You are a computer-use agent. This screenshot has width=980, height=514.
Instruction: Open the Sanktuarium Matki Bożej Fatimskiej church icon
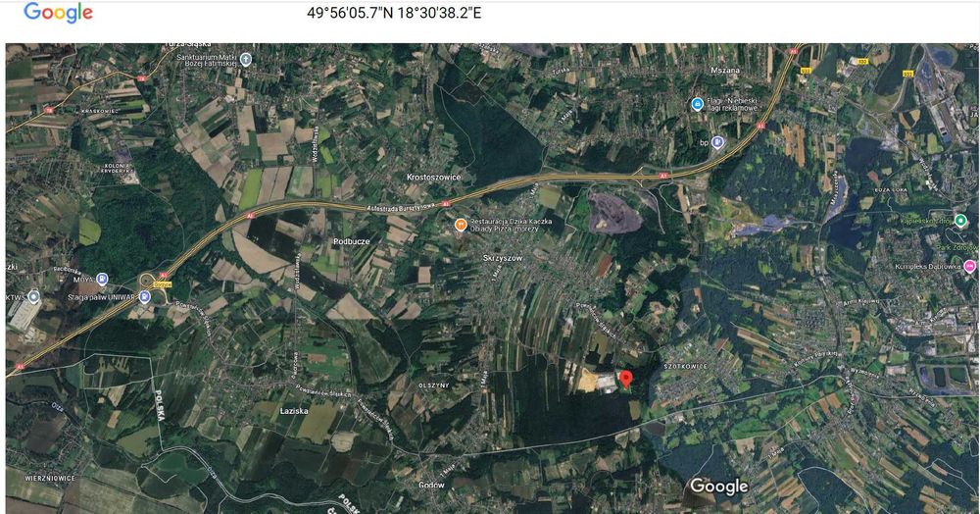(246, 60)
